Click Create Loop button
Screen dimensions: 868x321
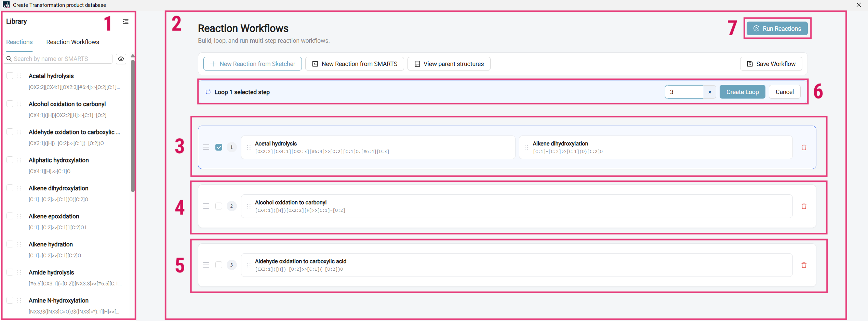[742, 92]
